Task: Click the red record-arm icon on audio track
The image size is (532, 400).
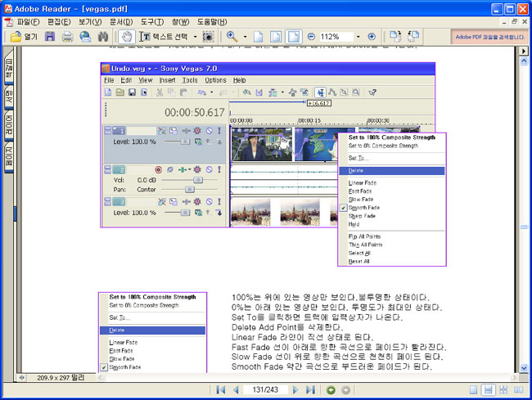Action: click(158, 169)
